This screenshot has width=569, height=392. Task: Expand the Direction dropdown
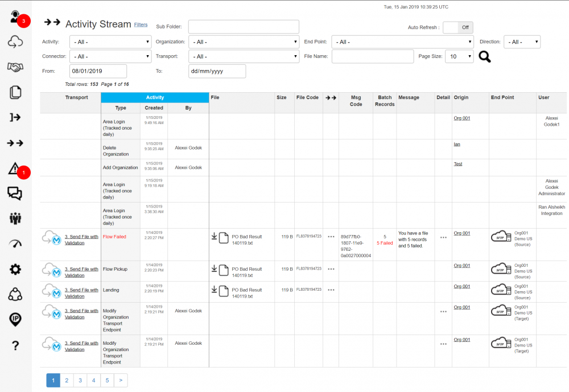(521, 42)
